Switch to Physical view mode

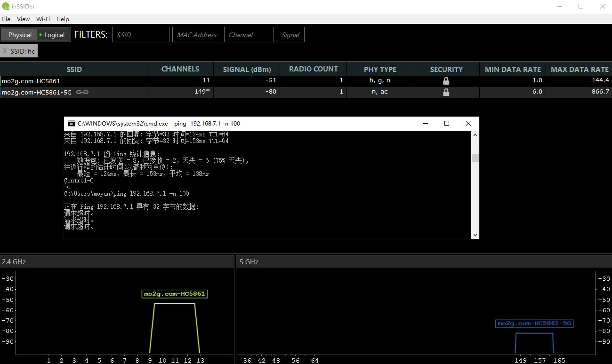[18, 35]
